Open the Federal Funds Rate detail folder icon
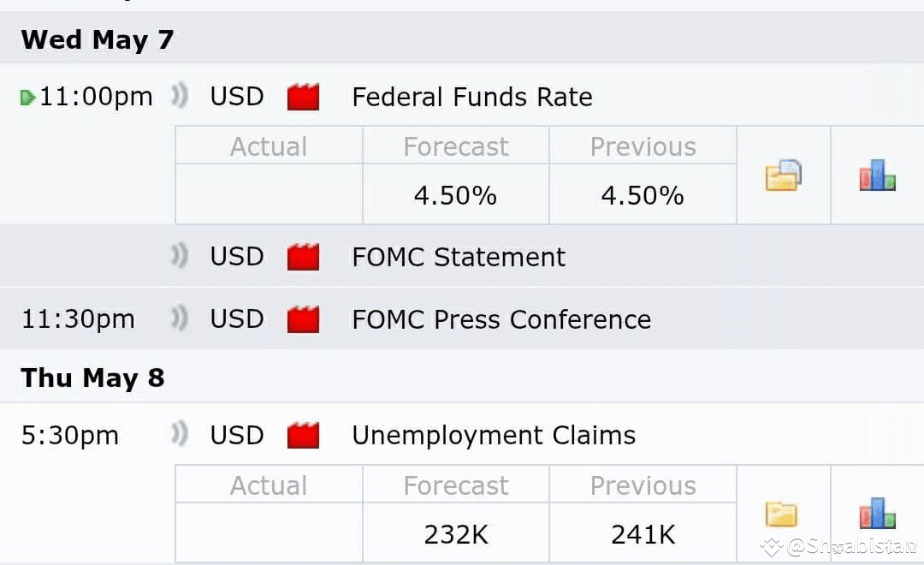The width and height of the screenshot is (924, 565). [x=783, y=175]
